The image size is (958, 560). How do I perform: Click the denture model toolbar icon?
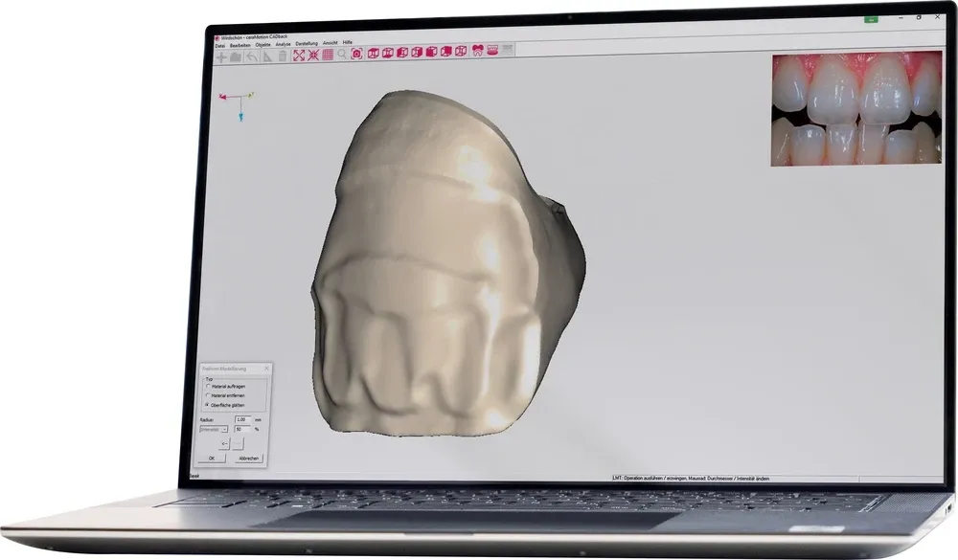(x=492, y=56)
